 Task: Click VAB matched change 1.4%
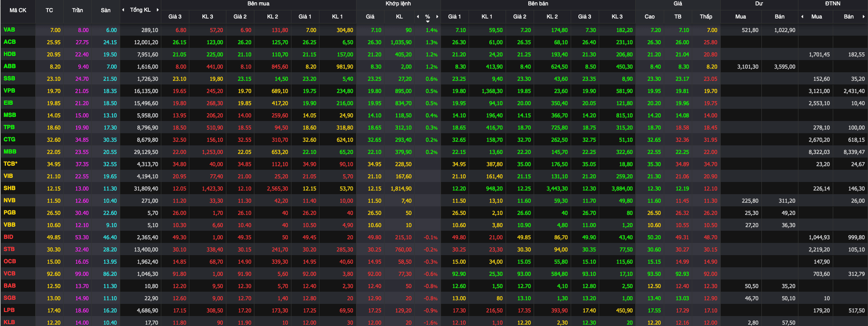coord(432,30)
